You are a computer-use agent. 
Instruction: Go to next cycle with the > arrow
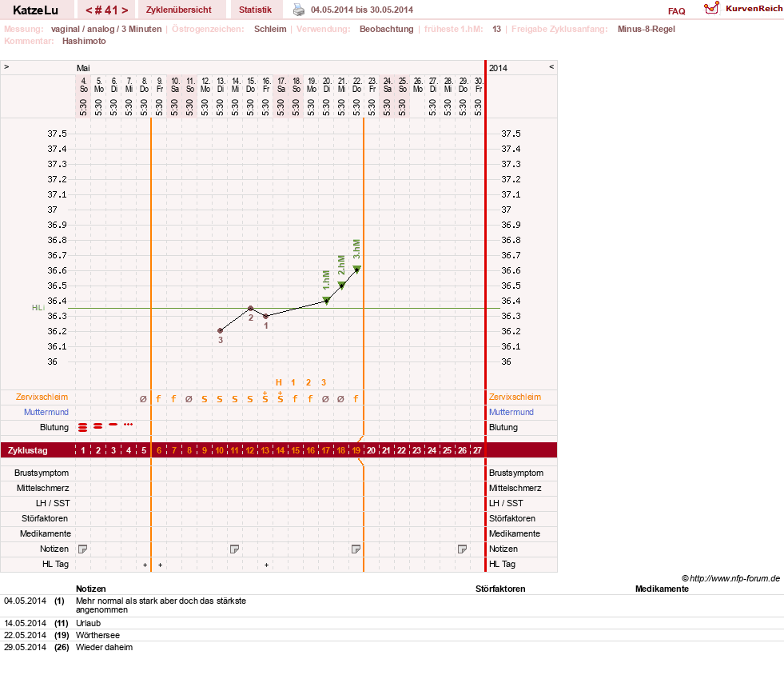[125, 10]
